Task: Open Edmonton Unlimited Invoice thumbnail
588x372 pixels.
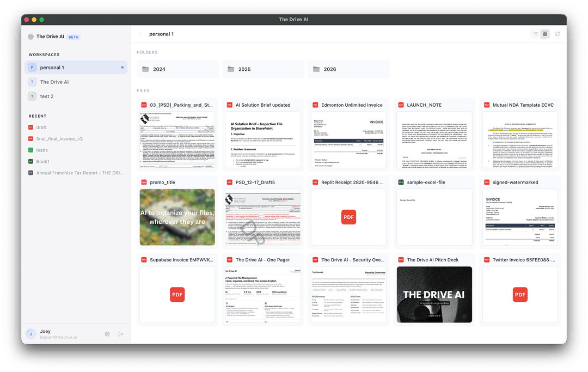Action: [349, 140]
